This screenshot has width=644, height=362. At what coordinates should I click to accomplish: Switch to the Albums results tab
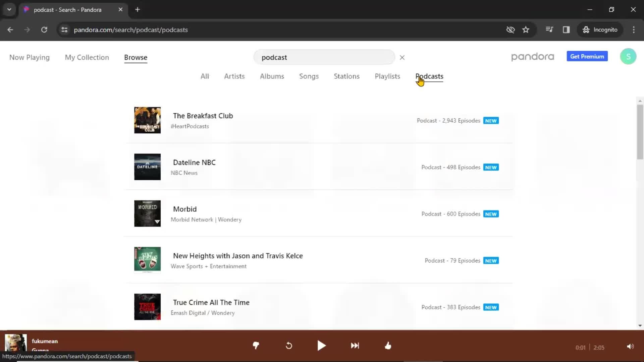click(x=272, y=76)
